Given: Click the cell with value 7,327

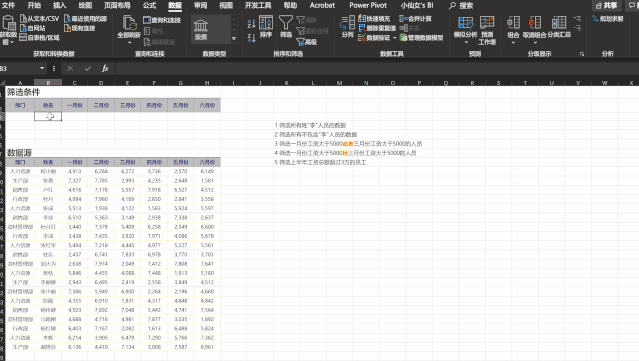Looking at the screenshot, I should 75,180.
